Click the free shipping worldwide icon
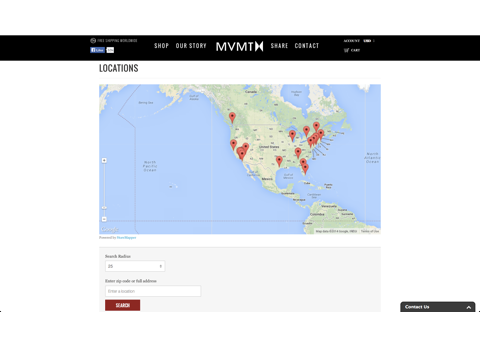Image resolution: width=480 pixels, height=360 pixels. point(93,41)
